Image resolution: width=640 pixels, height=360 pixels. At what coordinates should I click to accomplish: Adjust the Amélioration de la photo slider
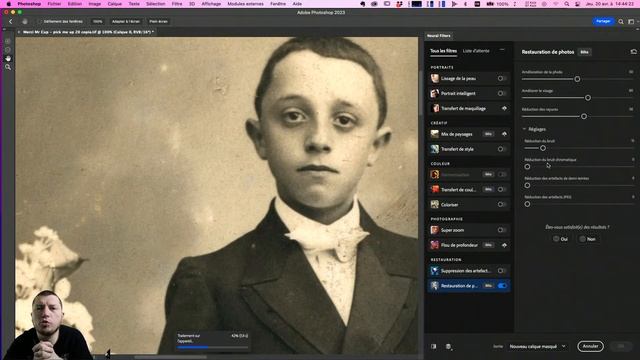577,79
